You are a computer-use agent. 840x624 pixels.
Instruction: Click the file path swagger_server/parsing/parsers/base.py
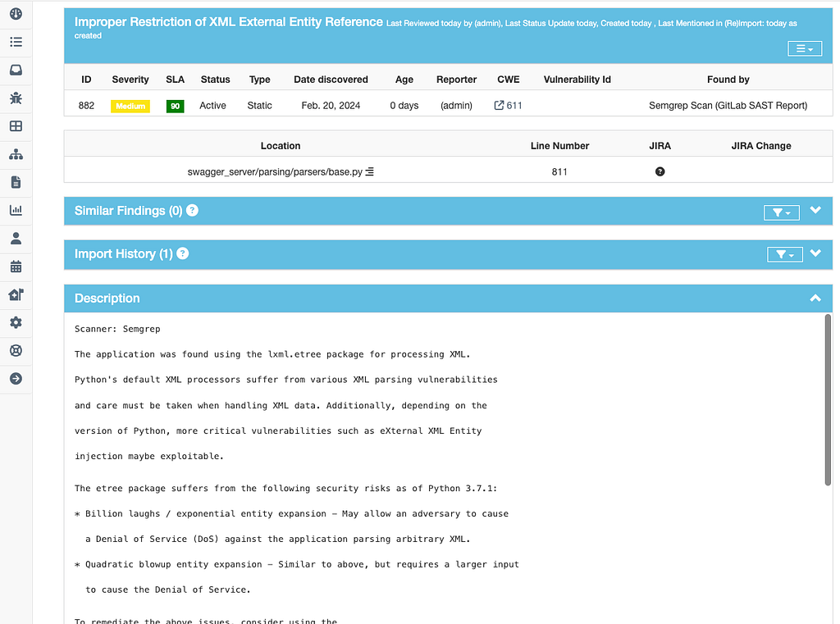(275, 172)
